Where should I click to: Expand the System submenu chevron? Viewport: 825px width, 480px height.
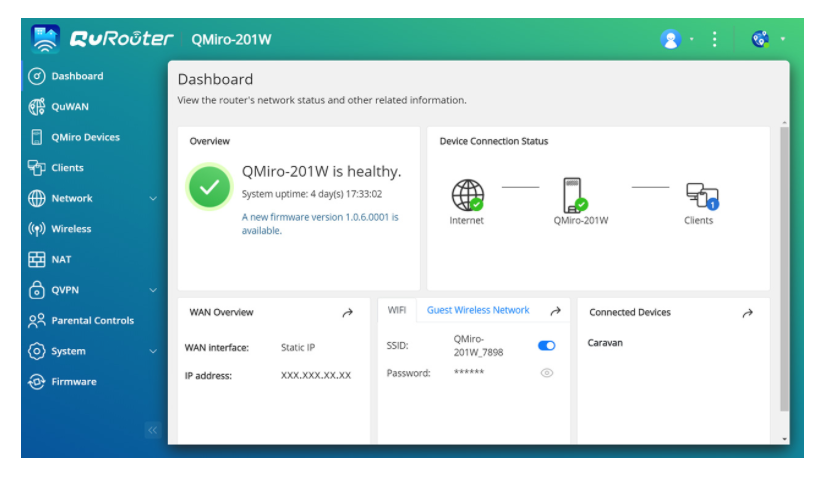click(x=153, y=351)
